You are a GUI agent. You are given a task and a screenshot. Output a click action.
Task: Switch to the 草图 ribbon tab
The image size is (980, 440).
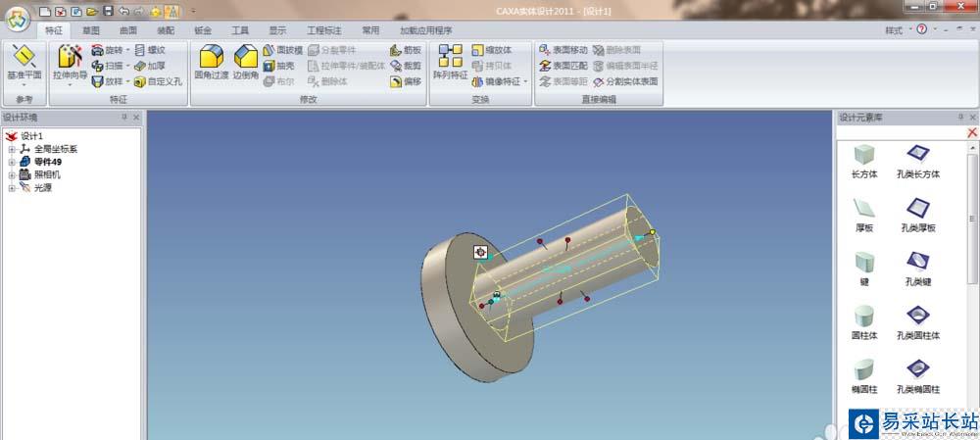pos(91,30)
